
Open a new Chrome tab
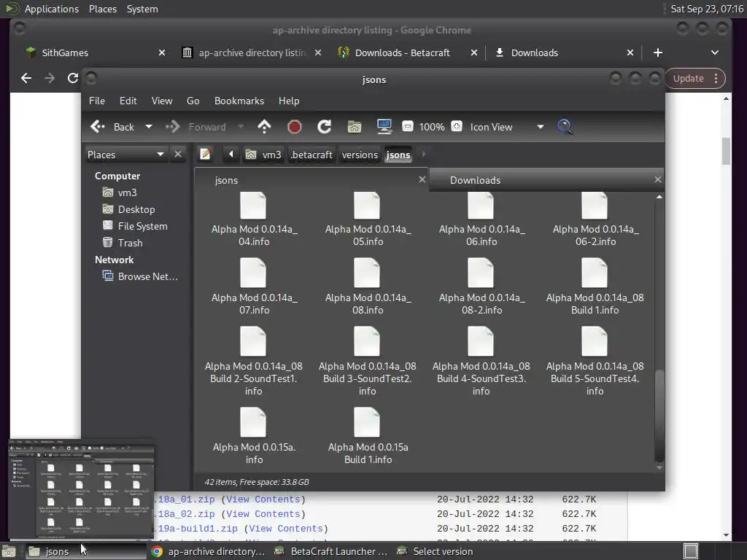pos(657,52)
